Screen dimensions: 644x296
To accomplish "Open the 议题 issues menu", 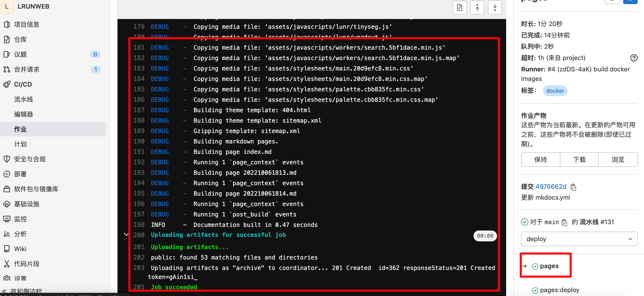I will click(x=20, y=54).
